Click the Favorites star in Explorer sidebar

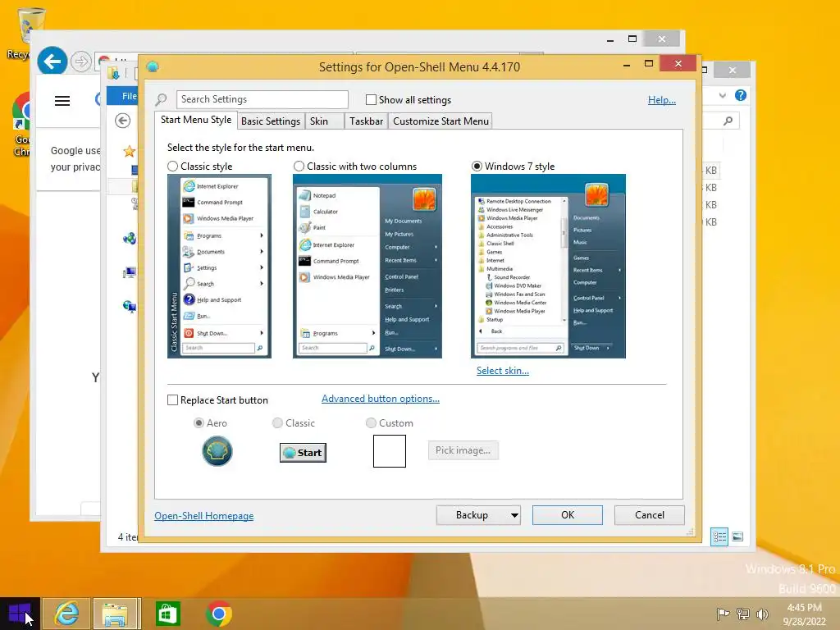[x=129, y=152]
